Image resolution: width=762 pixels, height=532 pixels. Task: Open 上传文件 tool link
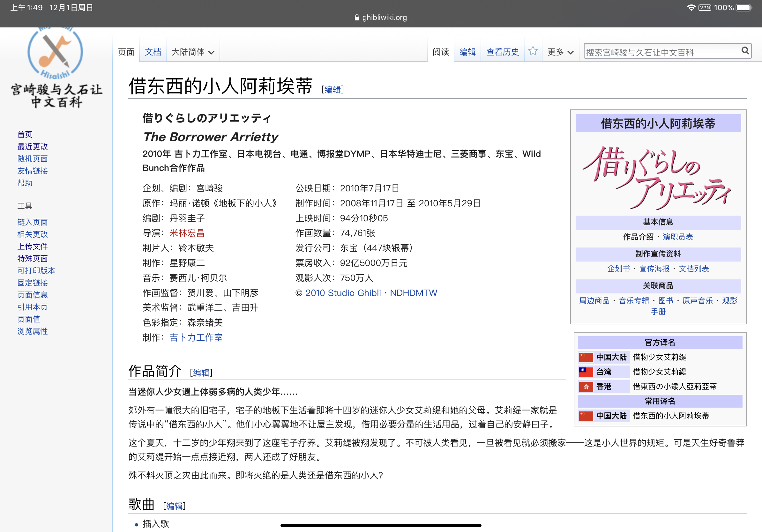point(33,247)
